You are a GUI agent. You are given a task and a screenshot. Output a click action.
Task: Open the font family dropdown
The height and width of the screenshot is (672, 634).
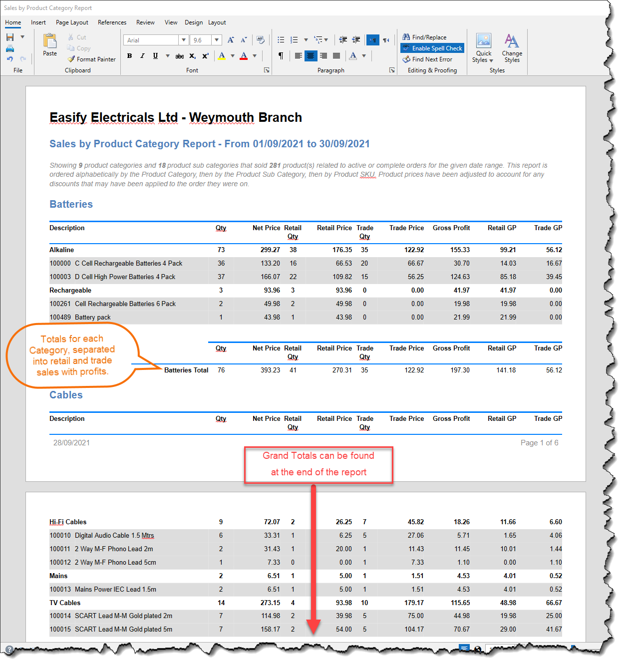(184, 39)
